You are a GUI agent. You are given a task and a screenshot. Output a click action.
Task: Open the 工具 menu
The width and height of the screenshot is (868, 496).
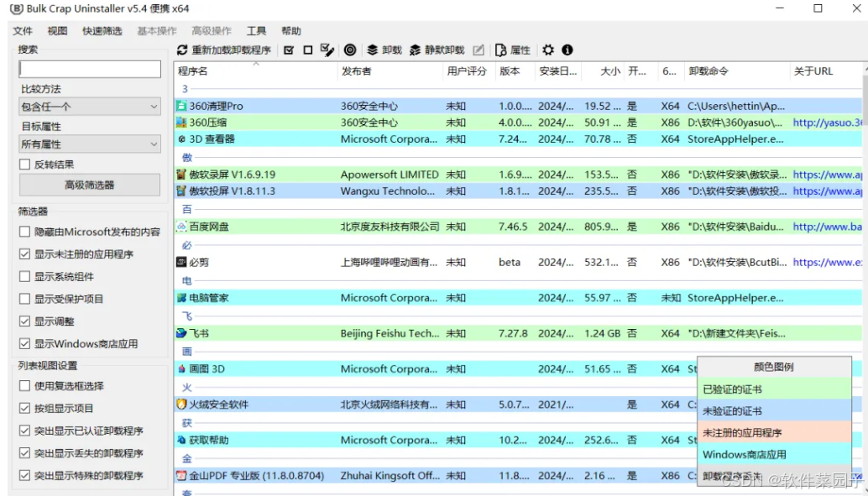(256, 31)
